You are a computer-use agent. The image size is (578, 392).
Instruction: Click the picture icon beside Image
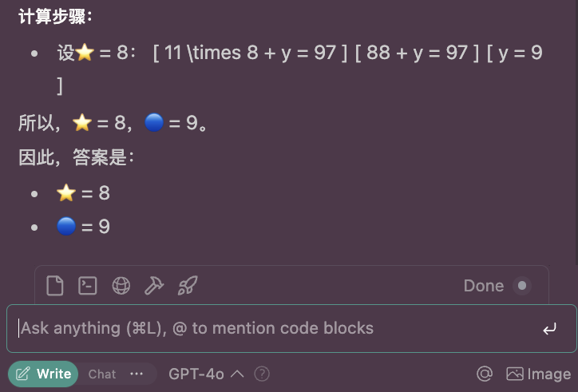[515, 374]
